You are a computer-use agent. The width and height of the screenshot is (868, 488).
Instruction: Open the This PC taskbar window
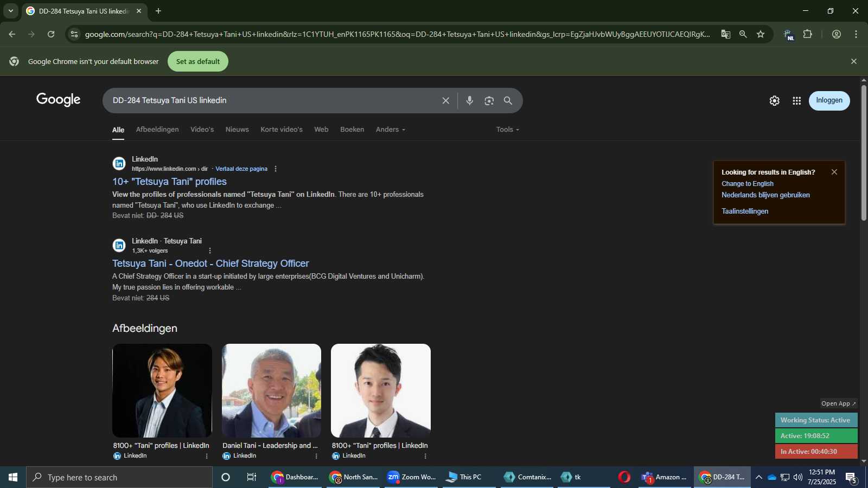(x=470, y=477)
